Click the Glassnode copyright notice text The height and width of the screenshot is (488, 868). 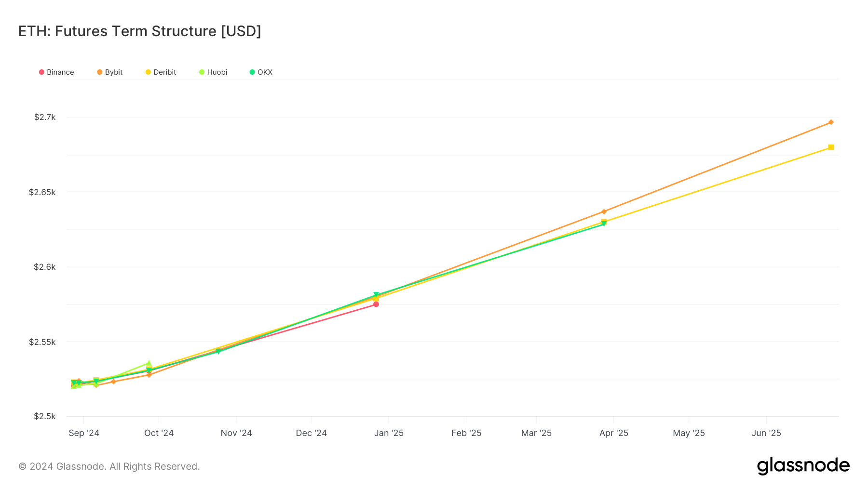[x=109, y=466]
